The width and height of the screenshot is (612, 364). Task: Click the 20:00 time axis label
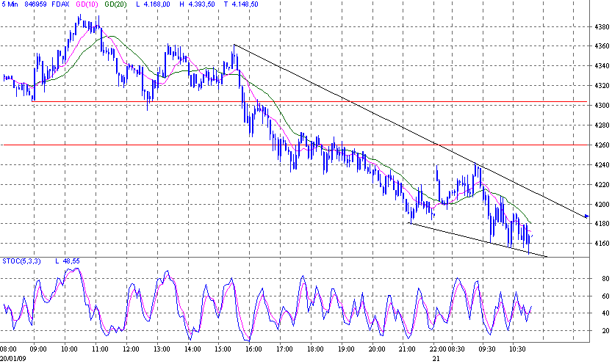click(376, 349)
